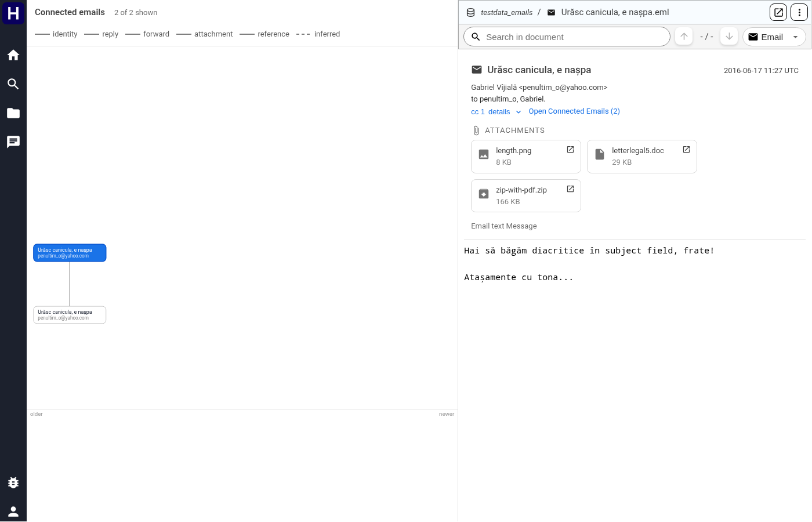Click the testdata_emails breadcrumb
The image size is (812, 522).
[x=506, y=12]
